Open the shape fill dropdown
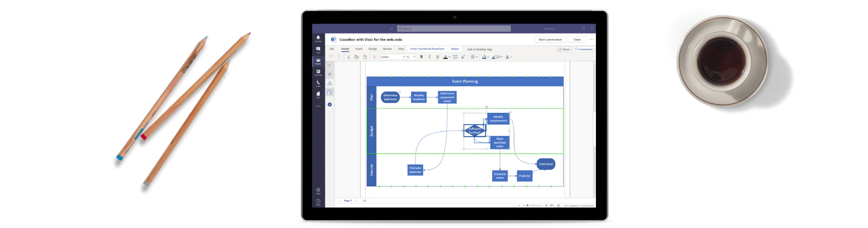Screen dimensions: 868x228 [488, 57]
